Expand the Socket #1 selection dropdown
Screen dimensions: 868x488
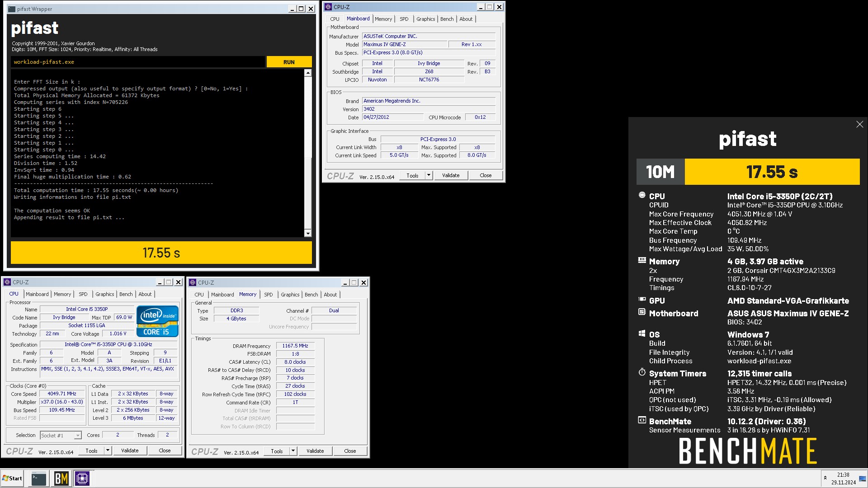click(x=78, y=436)
